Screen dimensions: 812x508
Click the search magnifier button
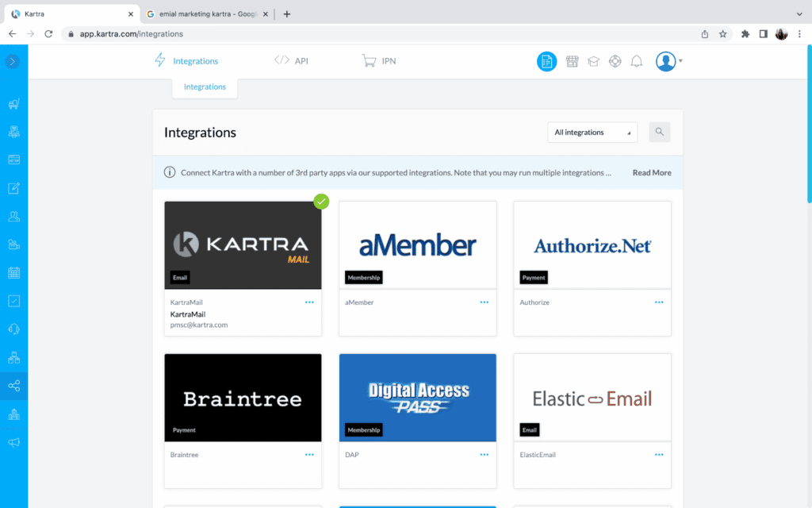click(x=659, y=132)
